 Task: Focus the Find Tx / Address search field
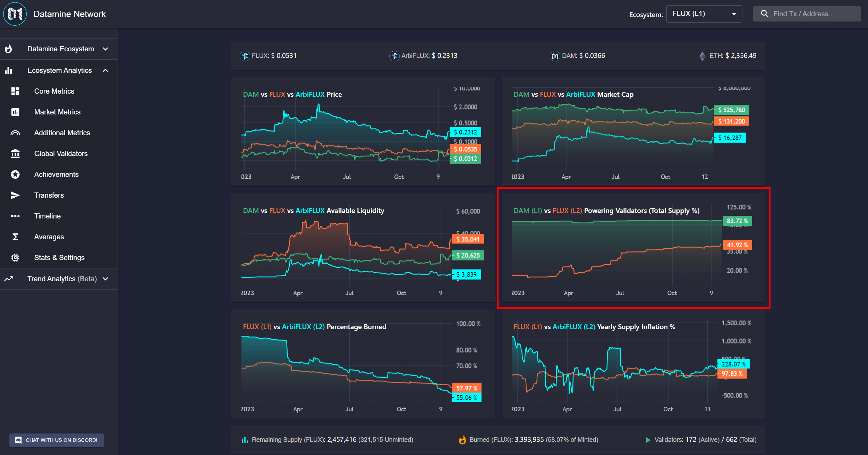coord(807,14)
